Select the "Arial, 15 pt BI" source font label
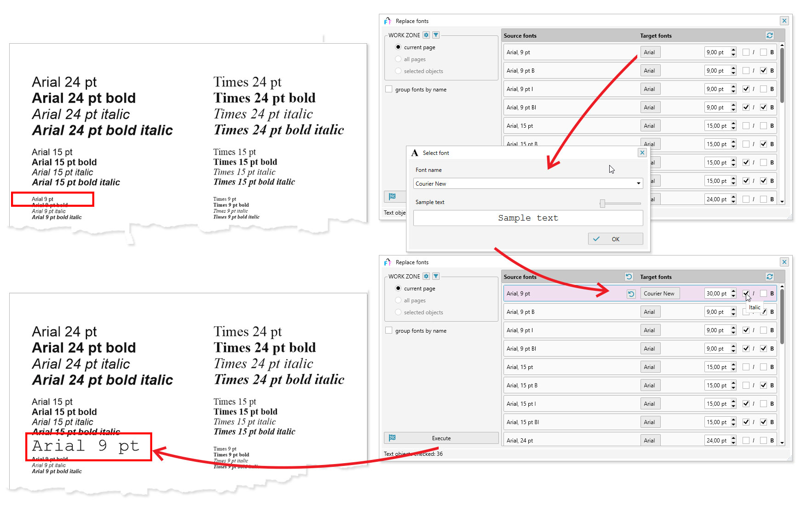812x516 pixels. (523, 422)
